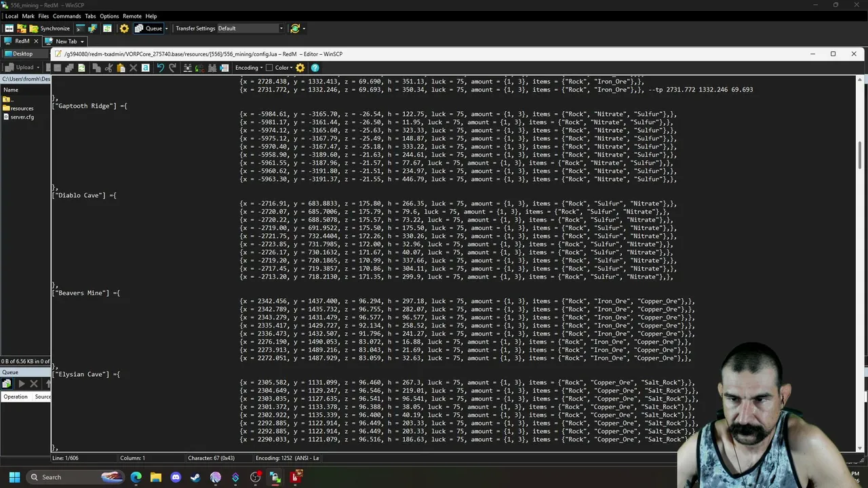Open the Remote menu
The height and width of the screenshot is (488, 868).
132,16
